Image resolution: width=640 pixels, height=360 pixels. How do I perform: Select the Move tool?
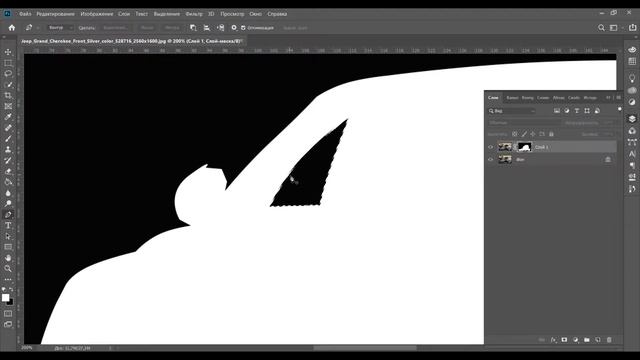tap(8, 52)
